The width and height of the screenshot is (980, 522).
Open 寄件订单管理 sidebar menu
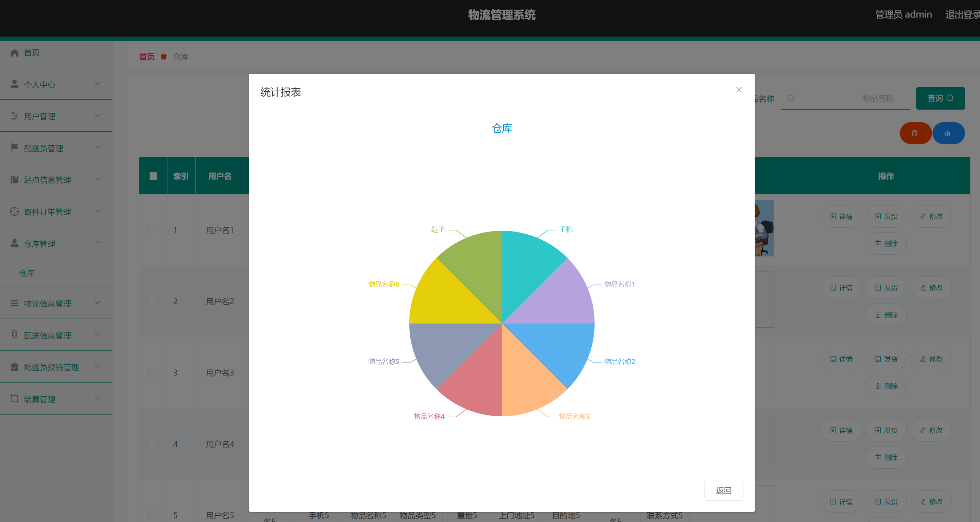tap(56, 212)
